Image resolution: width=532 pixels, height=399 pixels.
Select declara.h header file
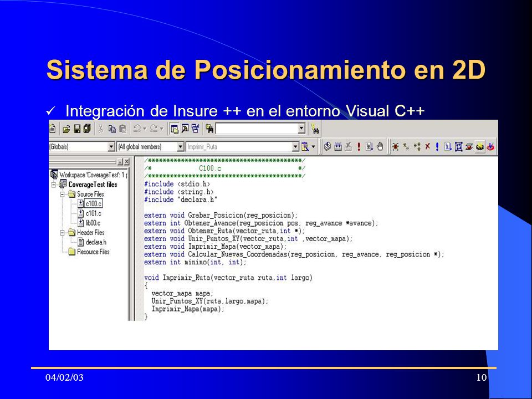coord(96,242)
